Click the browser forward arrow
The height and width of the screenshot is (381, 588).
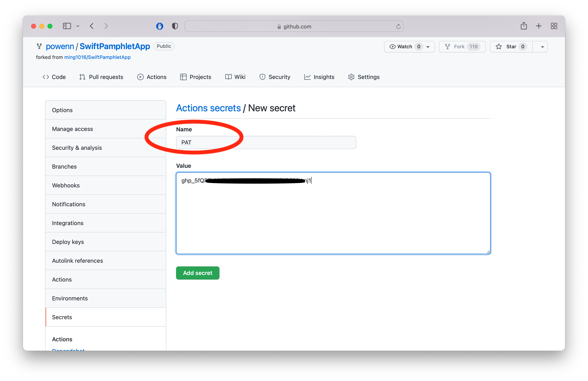[106, 26]
